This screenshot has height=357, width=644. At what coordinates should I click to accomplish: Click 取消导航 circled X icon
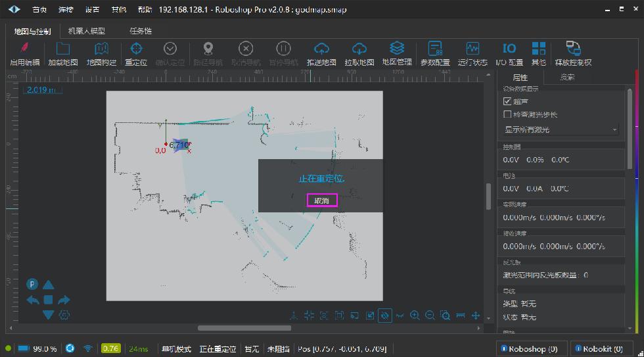[246, 49]
